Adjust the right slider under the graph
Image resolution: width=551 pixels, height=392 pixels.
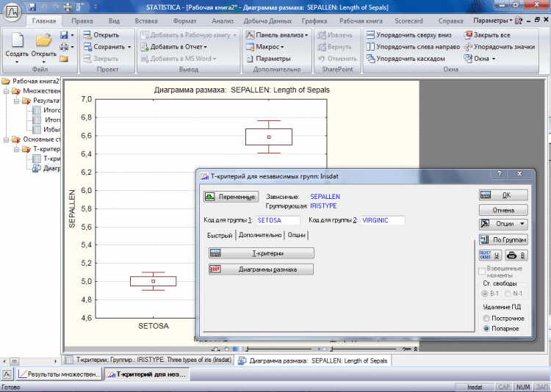tap(364, 349)
